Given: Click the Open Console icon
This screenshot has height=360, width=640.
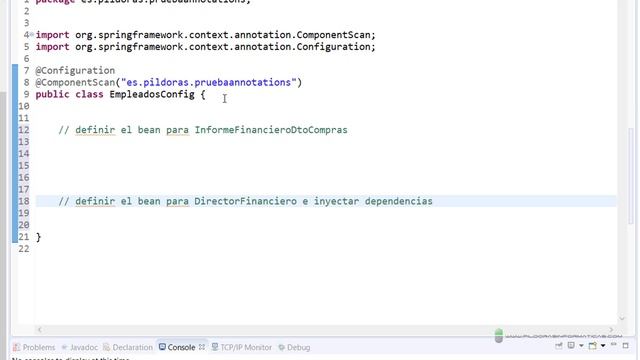Looking at the screenshot, I should 593,346.
